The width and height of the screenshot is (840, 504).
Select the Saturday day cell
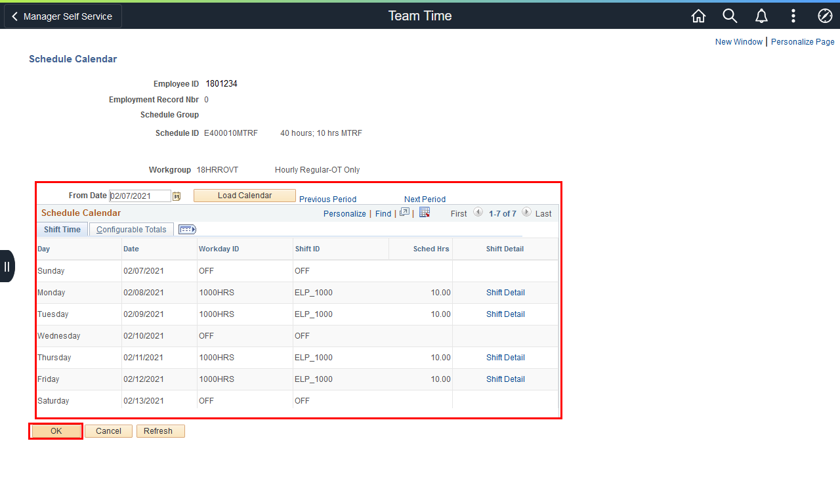click(53, 401)
